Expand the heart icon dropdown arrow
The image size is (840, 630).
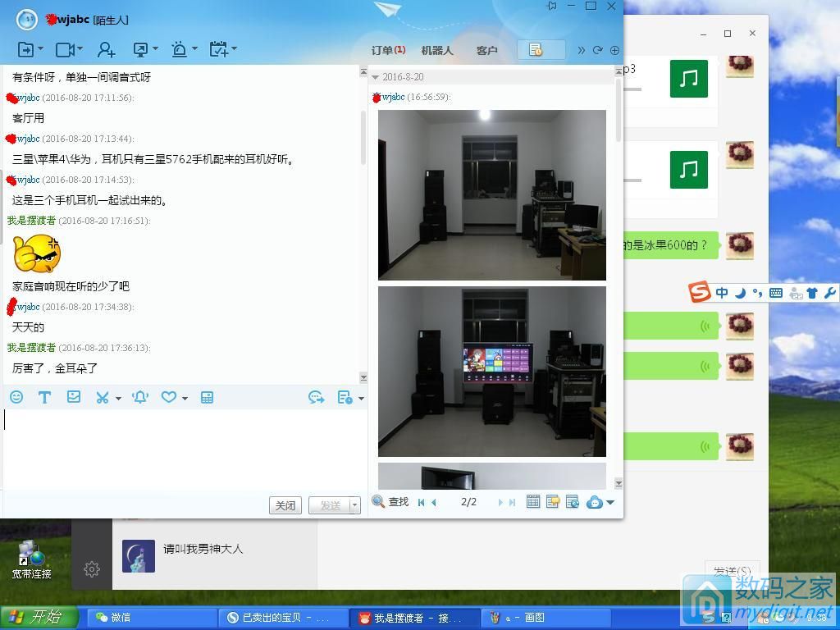click(185, 398)
